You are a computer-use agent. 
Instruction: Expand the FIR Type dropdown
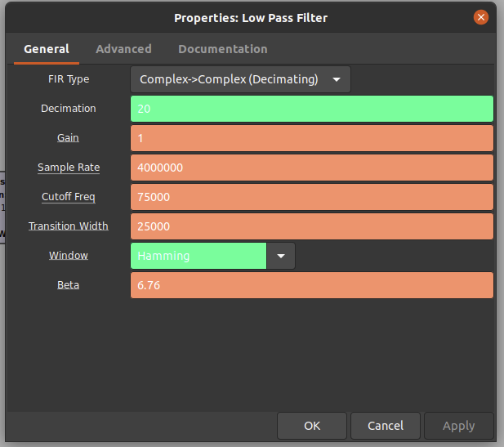[x=240, y=79]
